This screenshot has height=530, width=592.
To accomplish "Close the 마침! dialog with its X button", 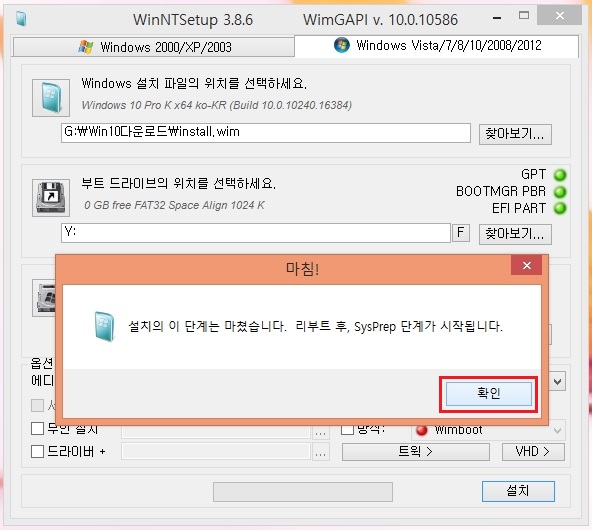I will [x=526, y=265].
